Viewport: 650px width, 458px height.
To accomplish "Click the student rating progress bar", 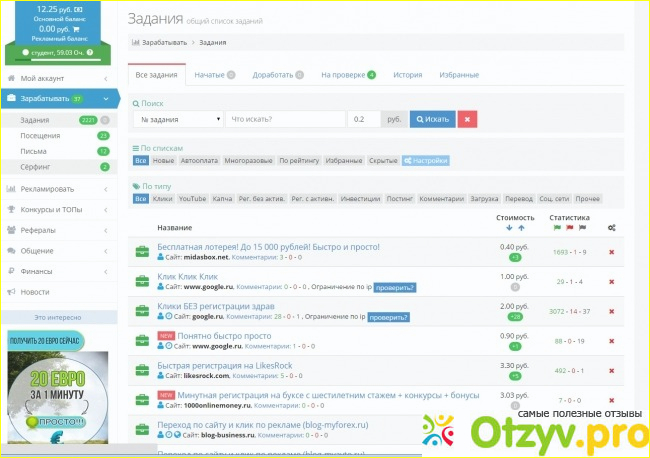I will pyautogui.click(x=60, y=62).
